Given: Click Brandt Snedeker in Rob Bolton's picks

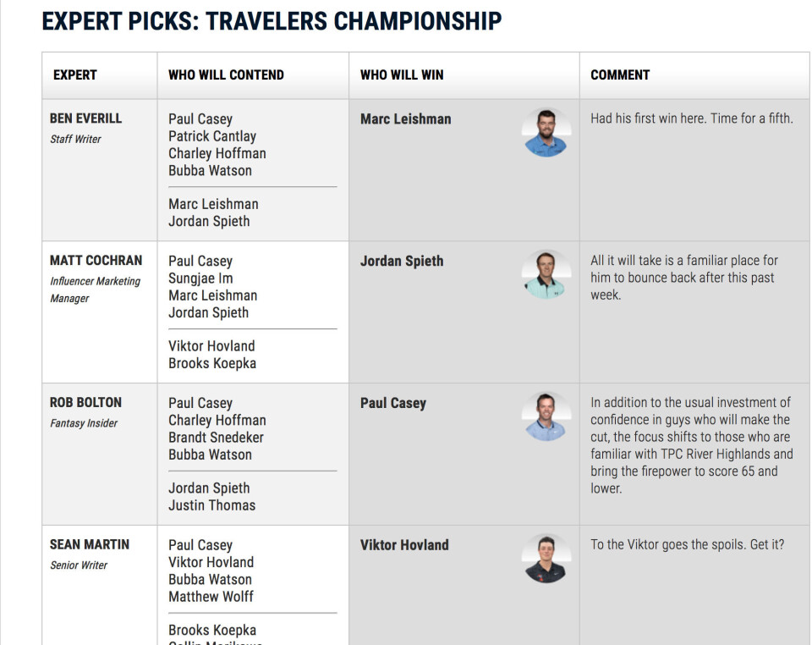Looking at the screenshot, I should (x=216, y=438).
